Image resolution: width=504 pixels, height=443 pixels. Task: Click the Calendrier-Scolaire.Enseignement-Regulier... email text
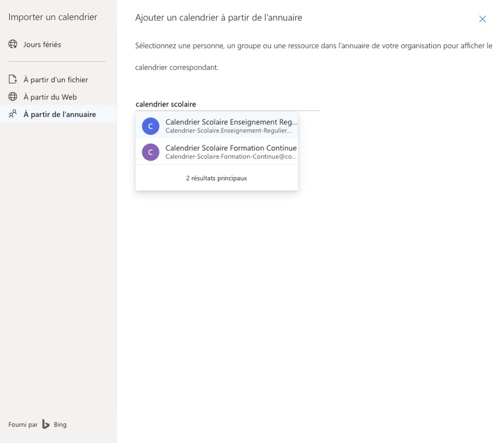[229, 131]
